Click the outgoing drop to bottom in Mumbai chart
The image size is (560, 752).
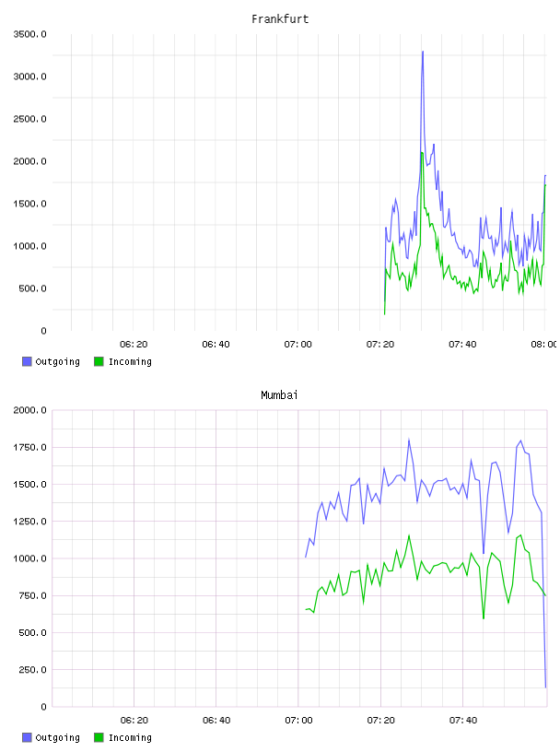[545, 687]
